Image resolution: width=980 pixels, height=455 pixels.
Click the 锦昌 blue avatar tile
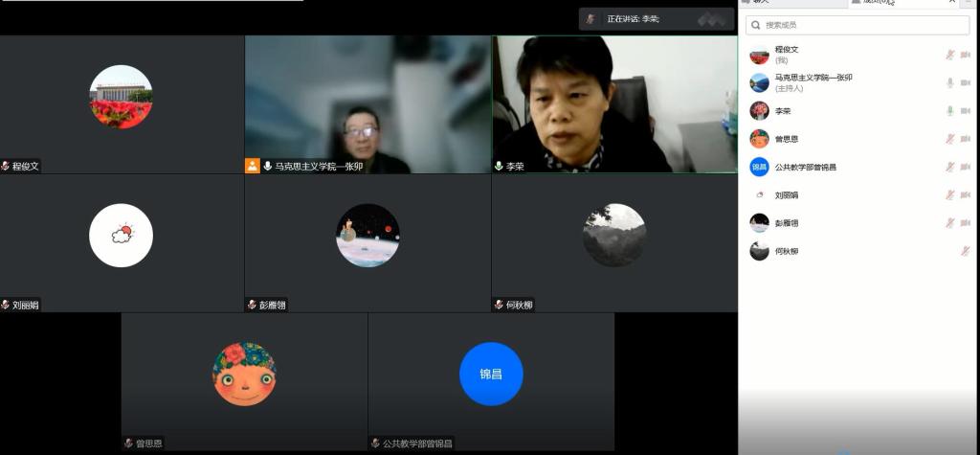click(x=491, y=374)
